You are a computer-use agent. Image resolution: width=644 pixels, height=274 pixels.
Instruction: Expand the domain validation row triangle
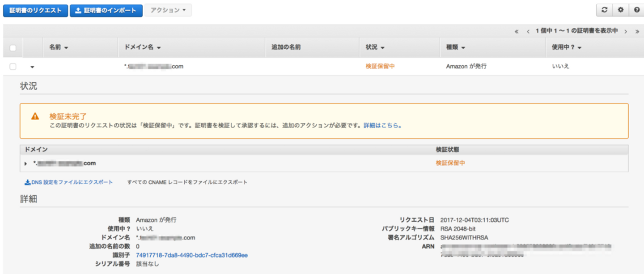(26, 164)
